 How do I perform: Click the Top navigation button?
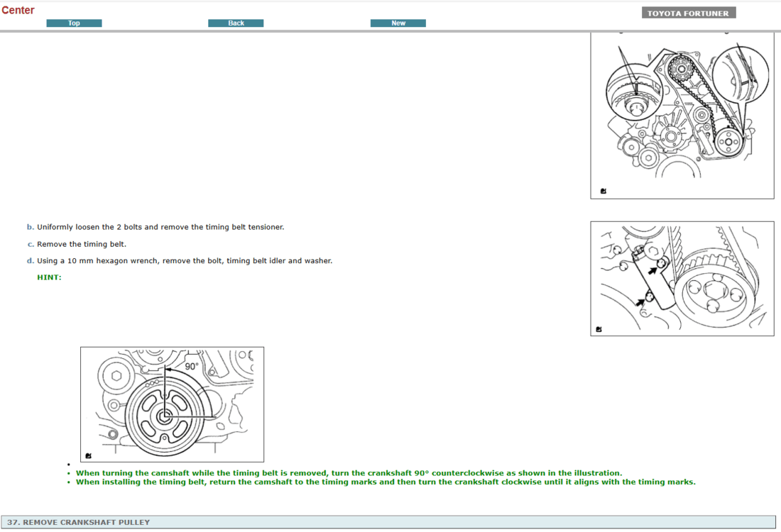point(74,23)
